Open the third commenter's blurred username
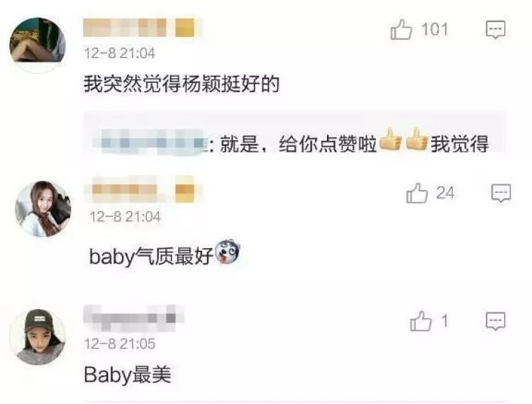532x404 pixels. click(x=133, y=318)
